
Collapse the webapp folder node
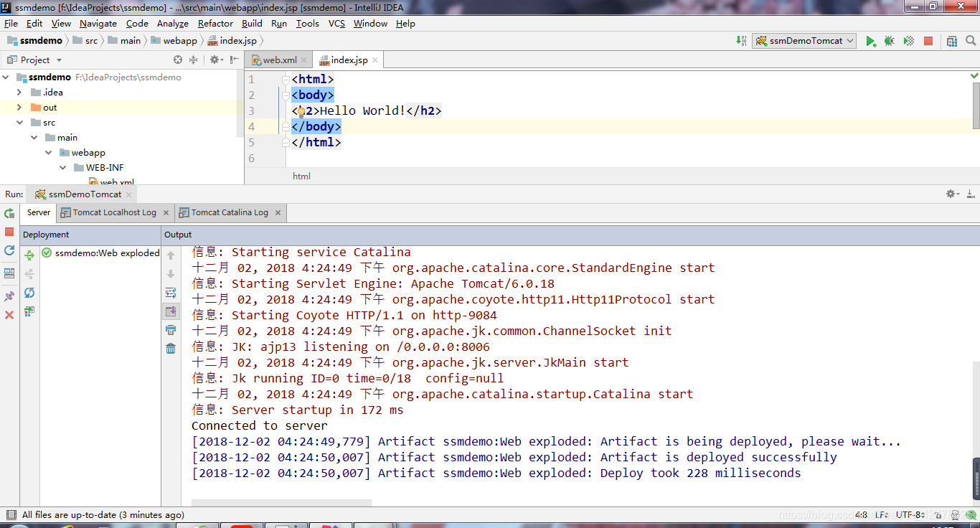pos(49,153)
